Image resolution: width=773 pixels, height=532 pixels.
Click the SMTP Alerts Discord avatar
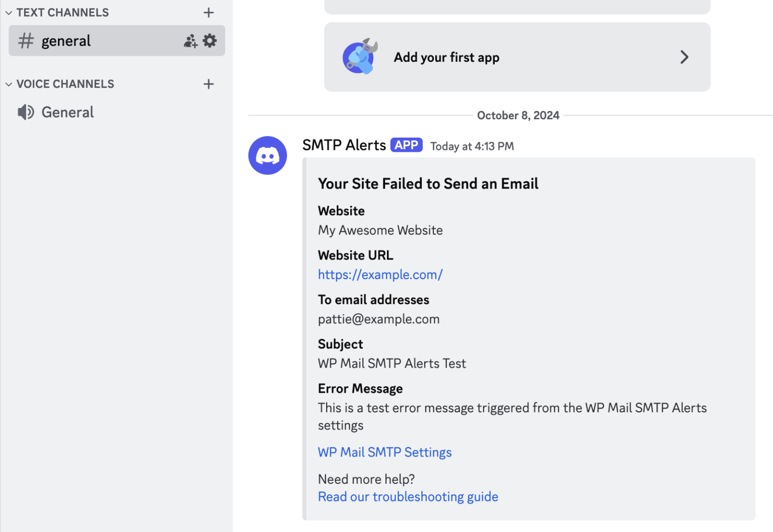(268, 155)
